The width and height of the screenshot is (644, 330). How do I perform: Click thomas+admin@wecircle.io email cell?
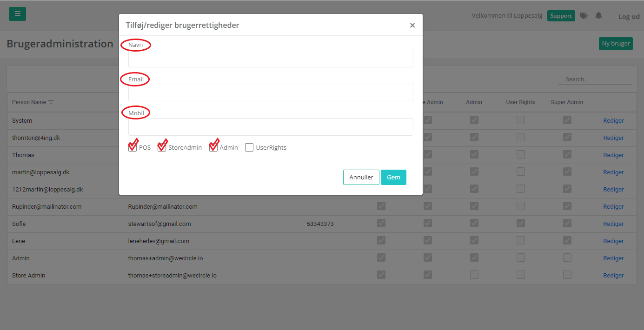165,258
